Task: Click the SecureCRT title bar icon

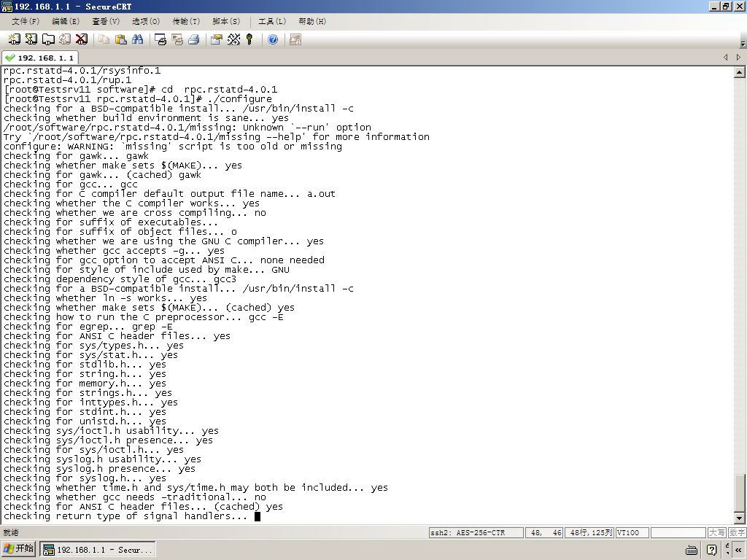Action: (7, 6)
